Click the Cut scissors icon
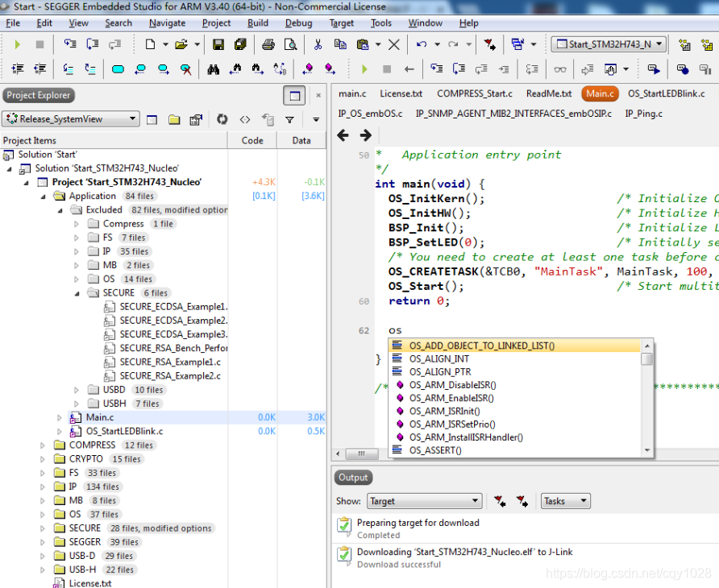The width and height of the screenshot is (719, 588). (x=318, y=44)
